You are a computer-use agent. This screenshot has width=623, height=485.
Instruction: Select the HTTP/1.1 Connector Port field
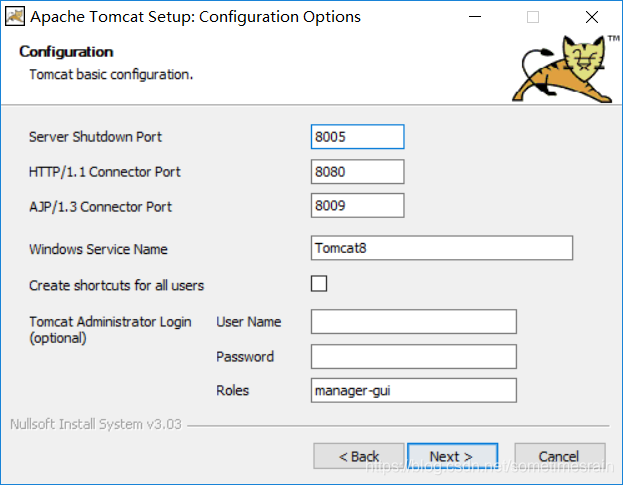pos(357,172)
